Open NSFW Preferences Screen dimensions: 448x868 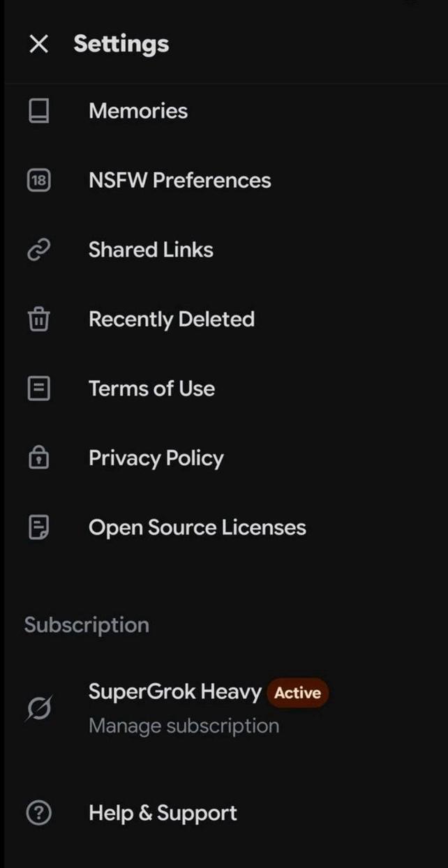coord(180,180)
